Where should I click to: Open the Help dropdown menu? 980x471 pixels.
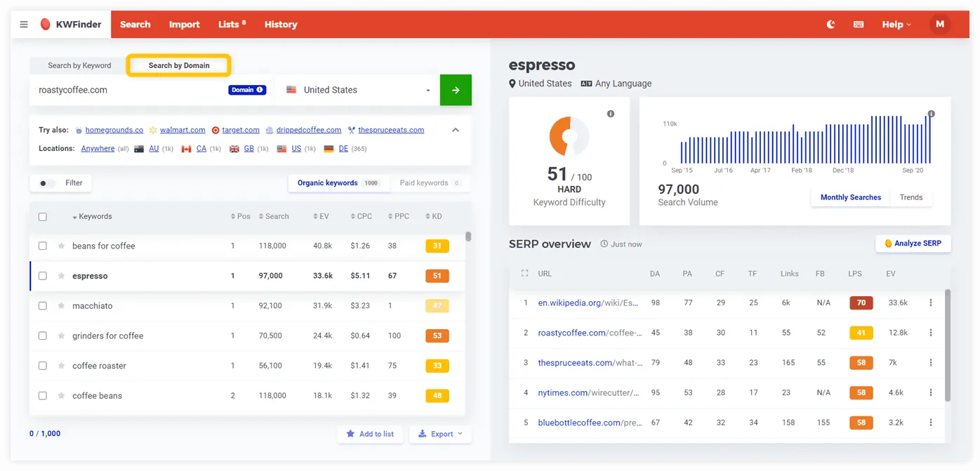point(896,25)
